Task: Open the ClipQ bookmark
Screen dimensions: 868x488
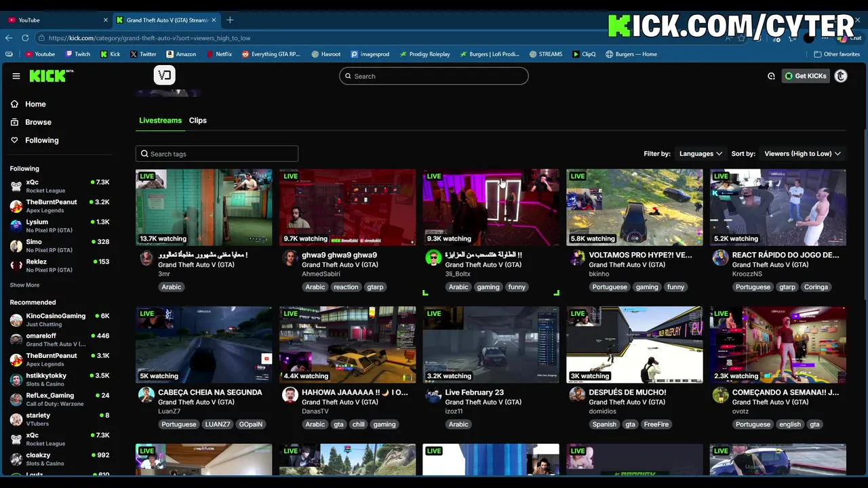Action: (x=584, y=54)
